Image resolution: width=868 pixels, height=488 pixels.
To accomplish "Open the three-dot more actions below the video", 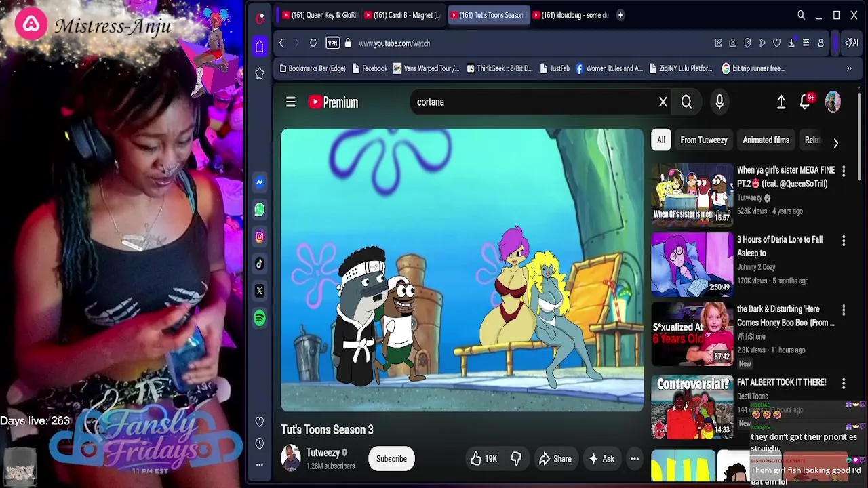I will (635, 459).
